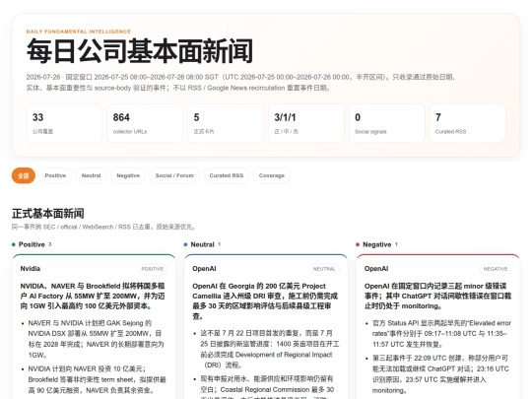Click the NEGATIVE badge on OpenAI card
Viewport: 532px width, 399px height.
click(x=496, y=269)
